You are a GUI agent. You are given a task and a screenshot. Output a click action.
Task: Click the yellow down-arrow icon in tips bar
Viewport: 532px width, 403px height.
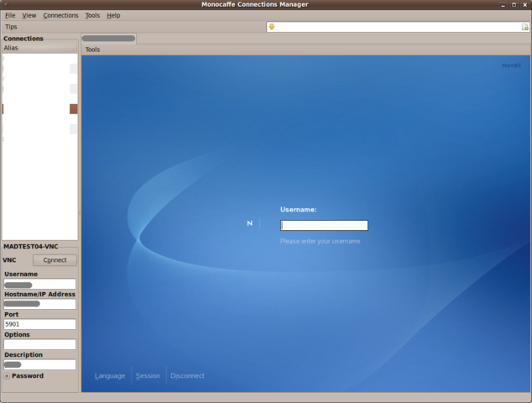tap(271, 27)
